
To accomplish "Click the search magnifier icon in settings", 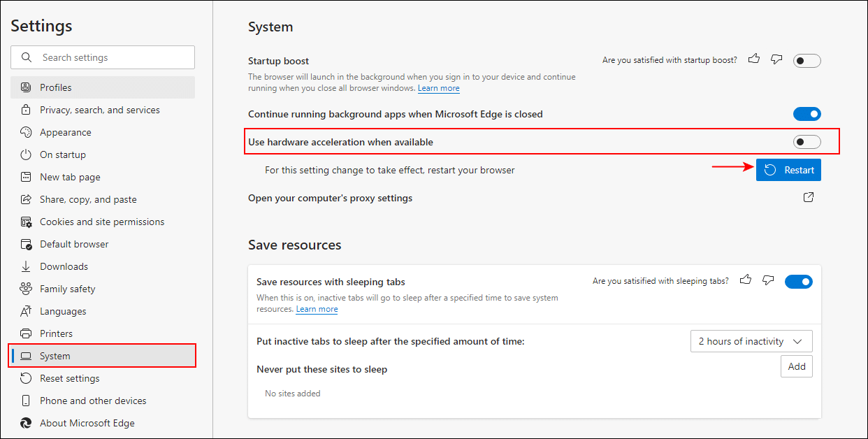I will (27, 57).
